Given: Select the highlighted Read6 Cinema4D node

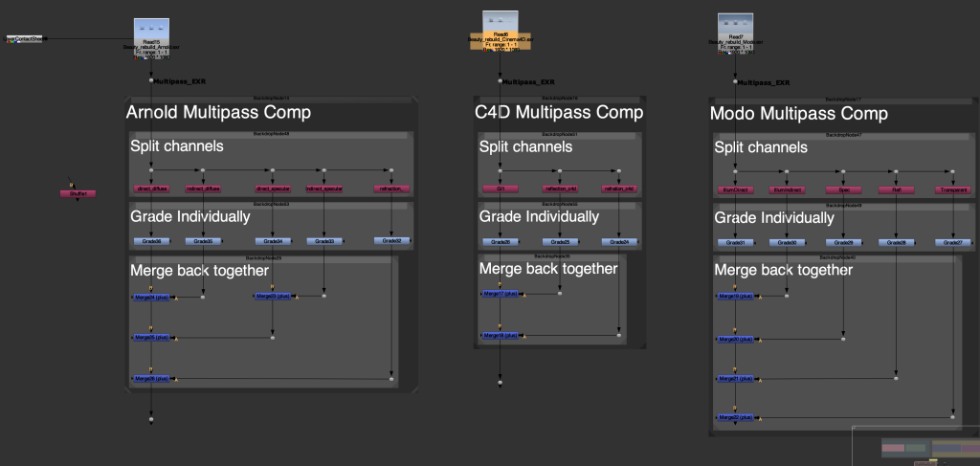Looking at the screenshot, I should (500, 32).
